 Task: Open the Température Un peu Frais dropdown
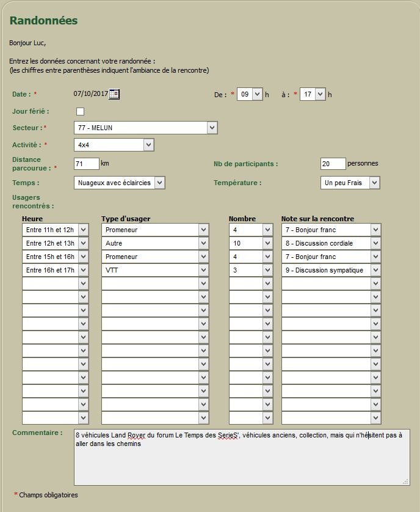(350, 183)
